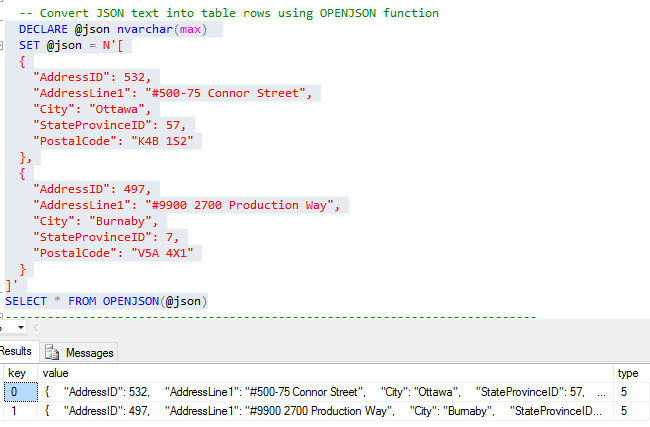Switch to the Results tab
The height and width of the screenshot is (427, 650).
[16, 352]
